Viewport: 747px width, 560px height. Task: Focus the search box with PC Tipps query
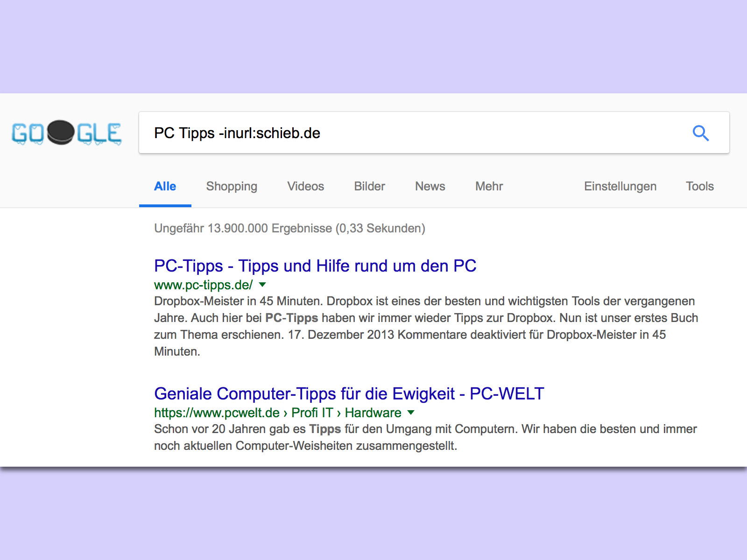pos(434,133)
